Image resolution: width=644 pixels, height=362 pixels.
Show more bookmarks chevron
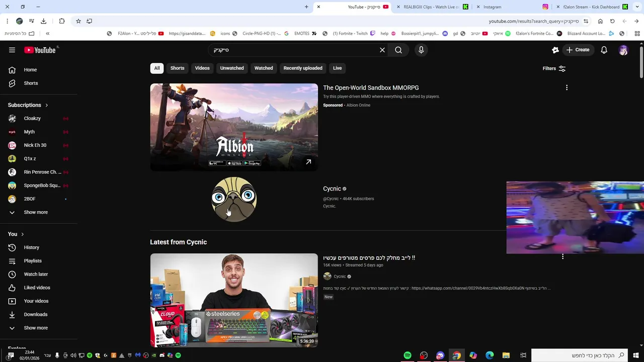(47, 34)
